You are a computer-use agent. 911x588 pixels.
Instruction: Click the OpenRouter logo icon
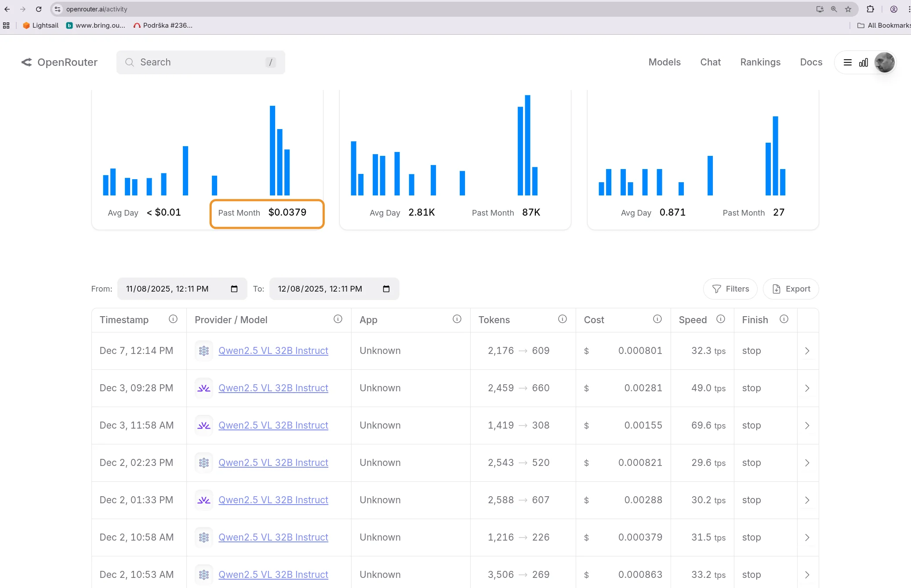click(27, 62)
